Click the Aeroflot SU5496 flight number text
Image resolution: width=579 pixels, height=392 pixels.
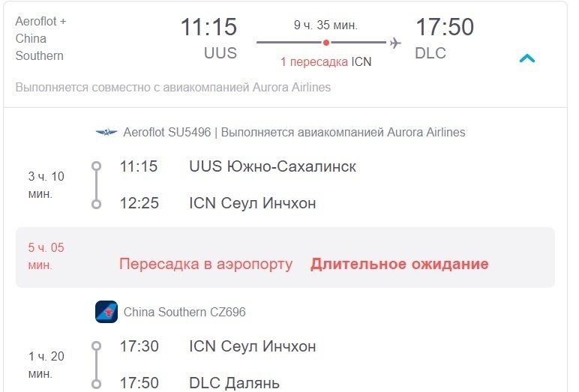tap(167, 132)
